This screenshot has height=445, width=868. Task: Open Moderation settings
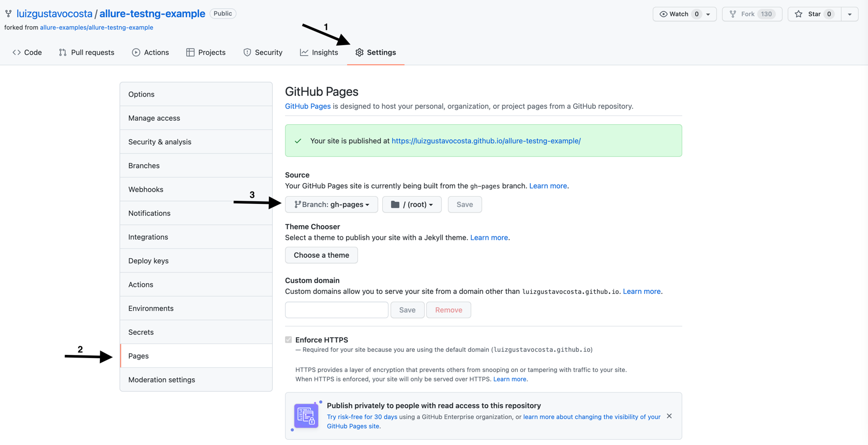196,380
